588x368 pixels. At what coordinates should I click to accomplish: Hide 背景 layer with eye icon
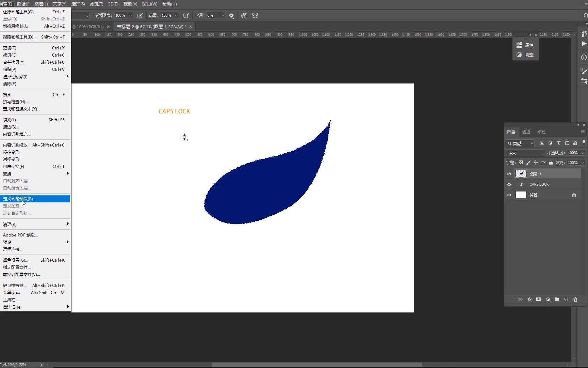point(509,195)
